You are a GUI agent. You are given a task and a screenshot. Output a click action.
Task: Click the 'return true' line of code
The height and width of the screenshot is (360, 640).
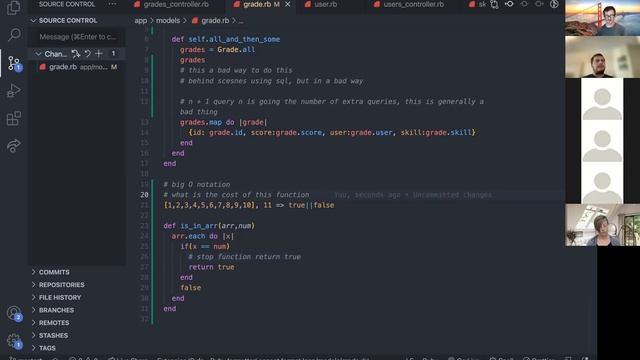click(x=211, y=267)
